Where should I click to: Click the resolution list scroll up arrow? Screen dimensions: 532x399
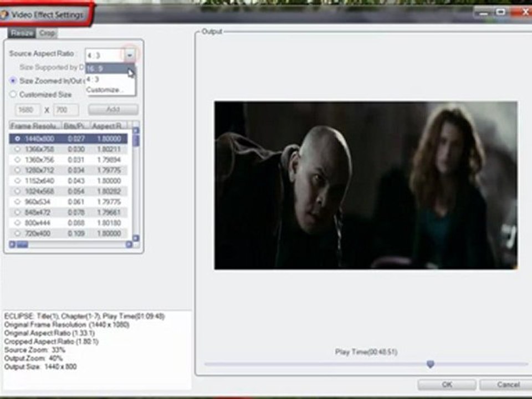click(x=136, y=130)
